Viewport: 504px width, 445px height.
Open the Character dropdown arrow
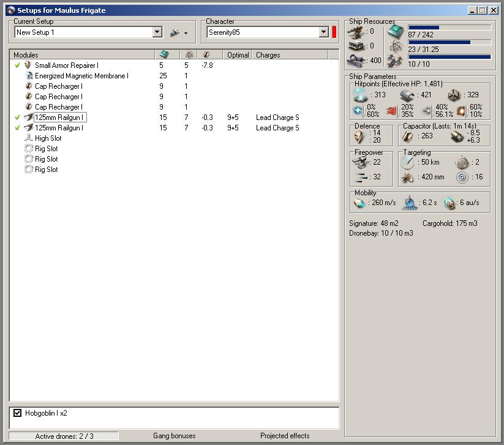[x=324, y=32]
